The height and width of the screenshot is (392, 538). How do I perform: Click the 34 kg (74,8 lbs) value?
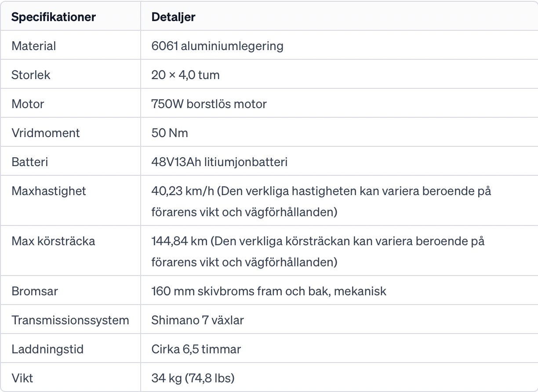click(193, 377)
